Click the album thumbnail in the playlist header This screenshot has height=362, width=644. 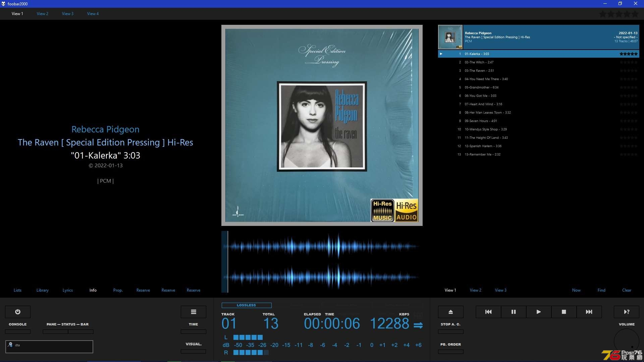coord(450,37)
